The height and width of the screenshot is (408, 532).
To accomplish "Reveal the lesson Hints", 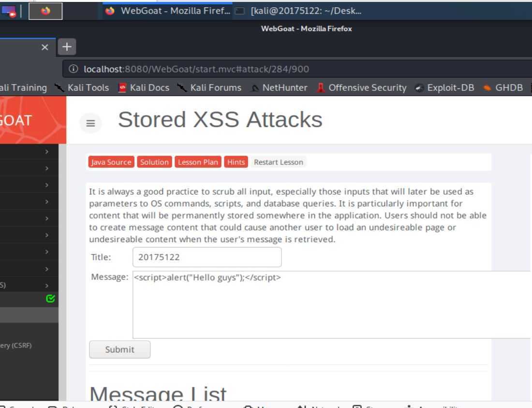I will [x=236, y=162].
